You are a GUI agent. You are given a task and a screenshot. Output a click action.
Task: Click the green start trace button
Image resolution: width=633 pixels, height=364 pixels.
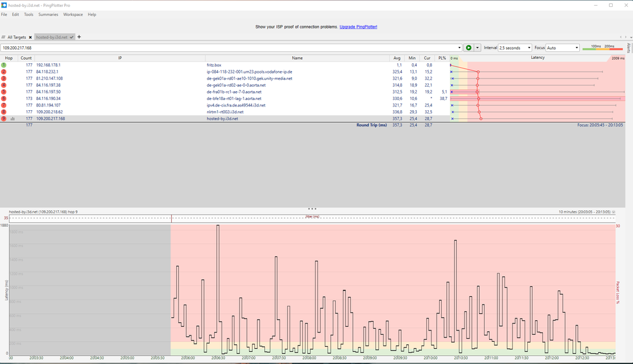(468, 47)
